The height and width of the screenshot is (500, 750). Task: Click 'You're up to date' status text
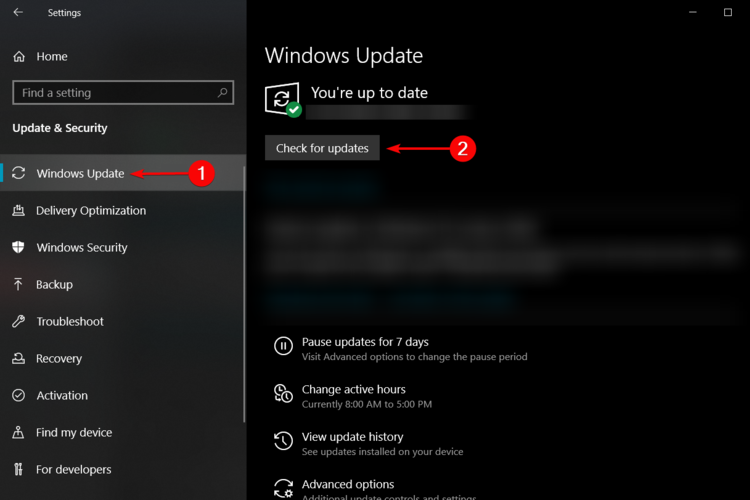(x=369, y=92)
